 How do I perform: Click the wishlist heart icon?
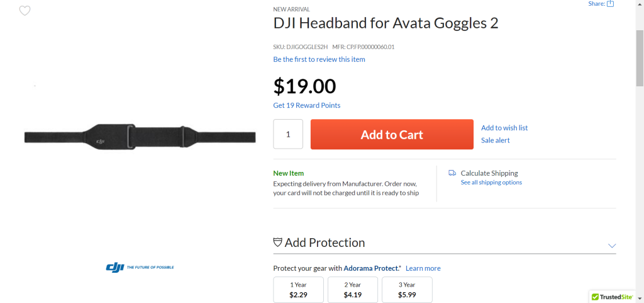point(25,11)
